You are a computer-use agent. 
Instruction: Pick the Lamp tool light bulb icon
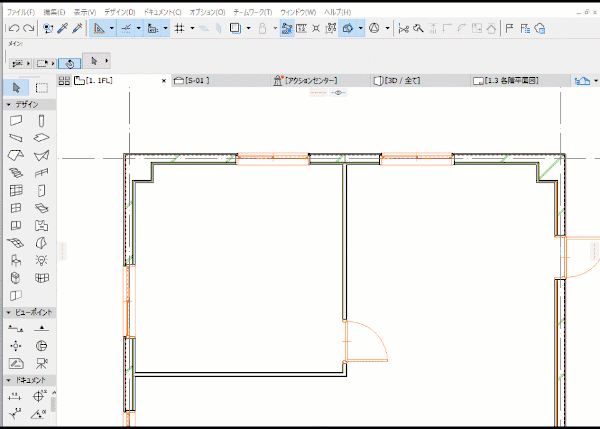pos(42,259)
